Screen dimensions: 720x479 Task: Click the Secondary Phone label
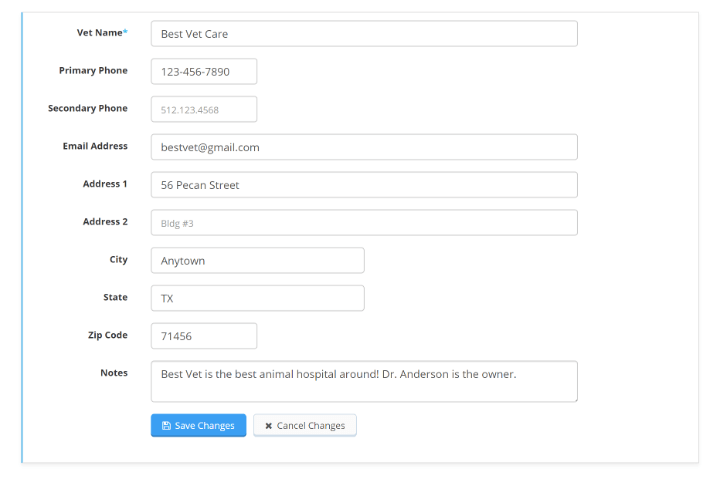[x=88, y=108]
